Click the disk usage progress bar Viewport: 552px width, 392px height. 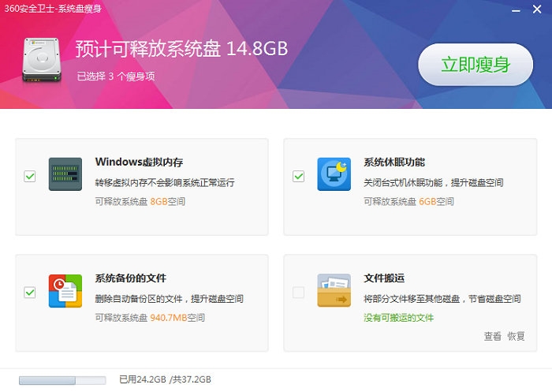(x=62, y=380)
